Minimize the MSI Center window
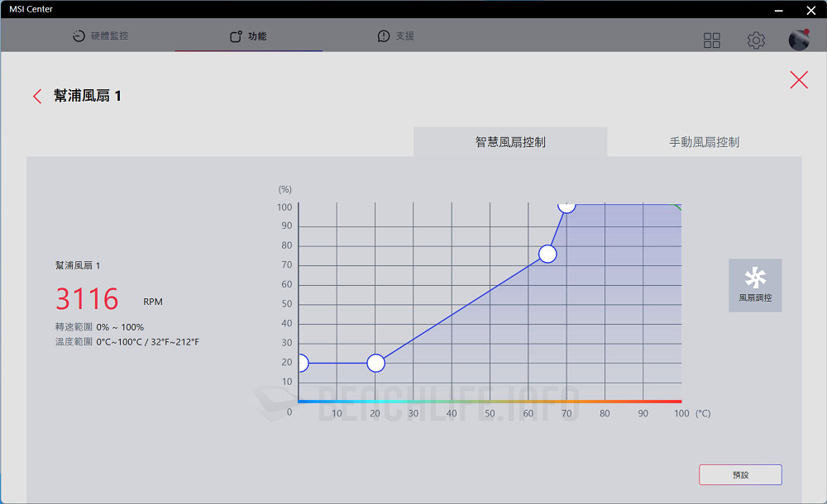The image size is (827, 504). click(x=777, y=9)
